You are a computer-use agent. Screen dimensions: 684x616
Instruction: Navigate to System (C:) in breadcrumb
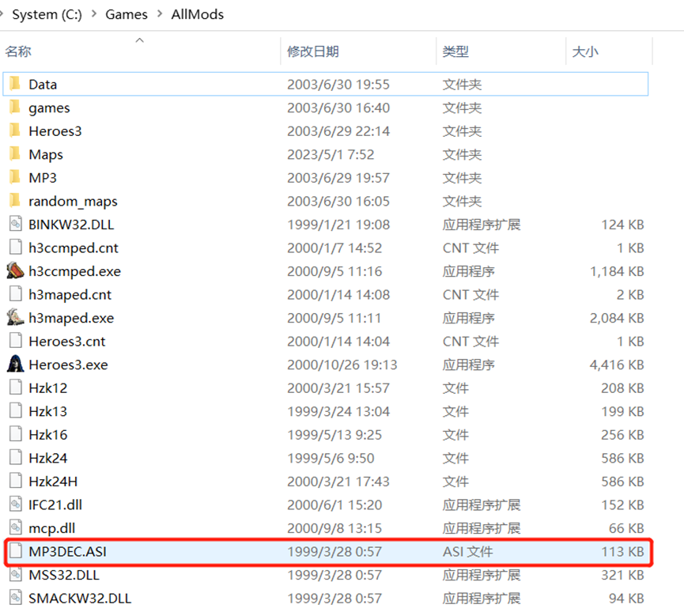click(46, 14)
